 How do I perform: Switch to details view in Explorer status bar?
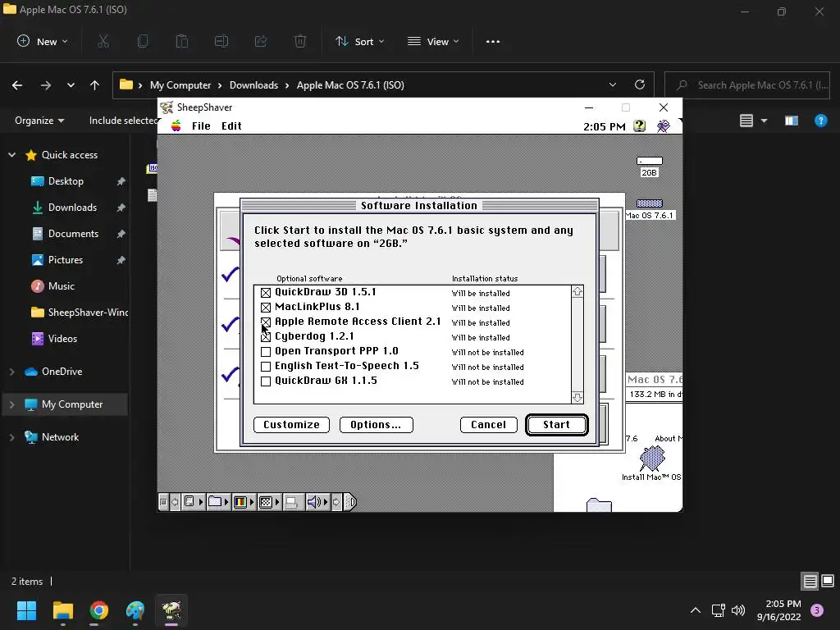tap(810, 581)
